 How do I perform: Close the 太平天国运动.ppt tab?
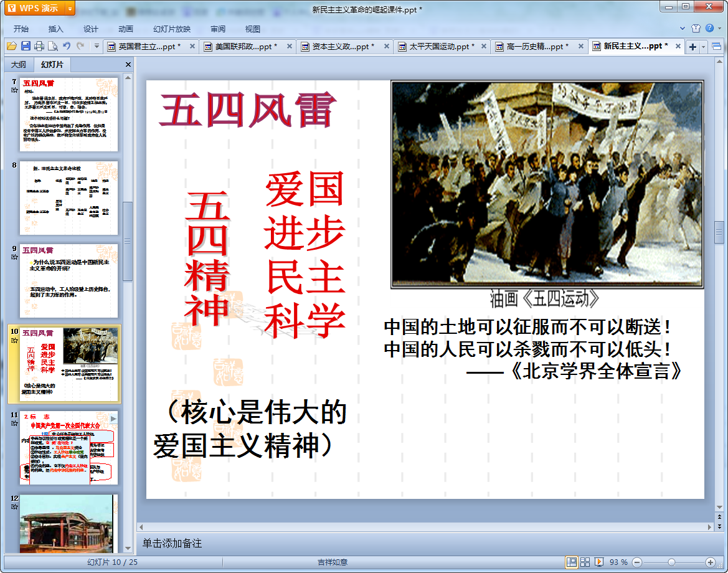tap(484, 46)
